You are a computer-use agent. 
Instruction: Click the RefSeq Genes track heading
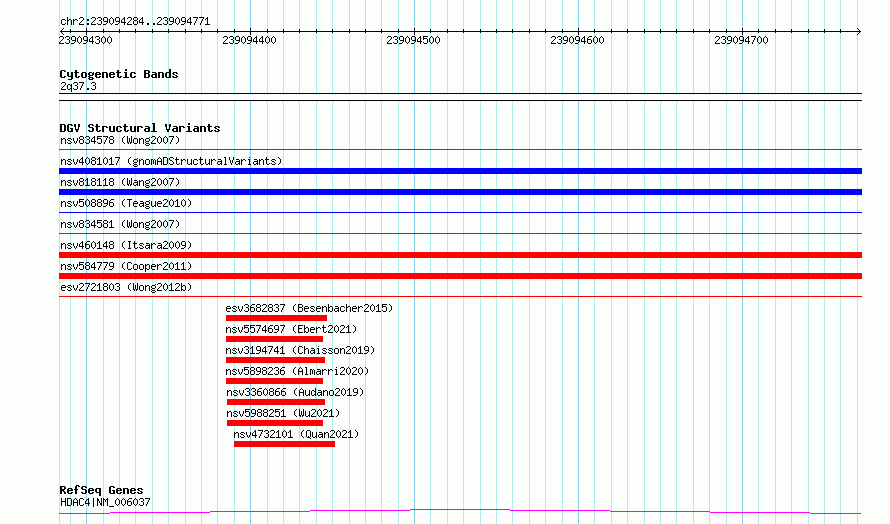click(101, 490)
